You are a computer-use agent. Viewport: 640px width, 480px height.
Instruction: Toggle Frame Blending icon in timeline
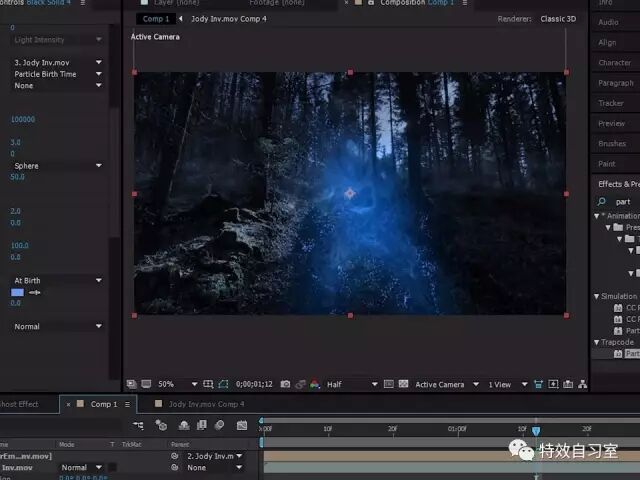point(202,425)
